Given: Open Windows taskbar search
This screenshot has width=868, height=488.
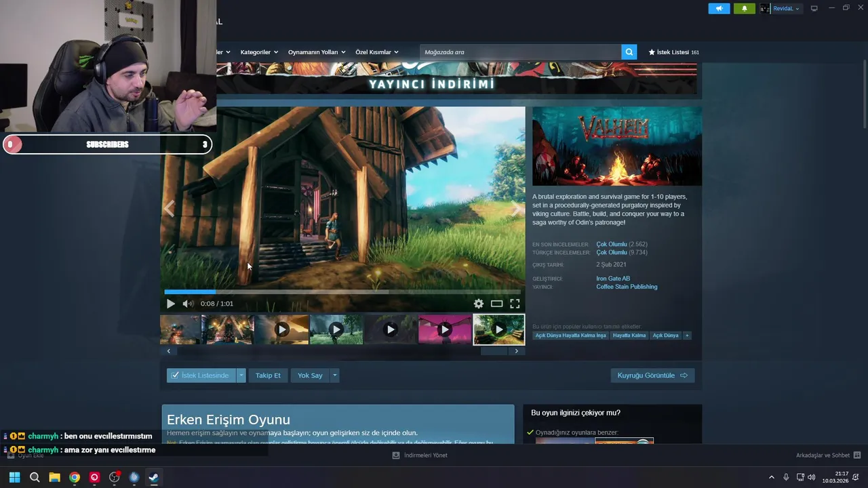Looking at the screenshot, I should (35, 477).
